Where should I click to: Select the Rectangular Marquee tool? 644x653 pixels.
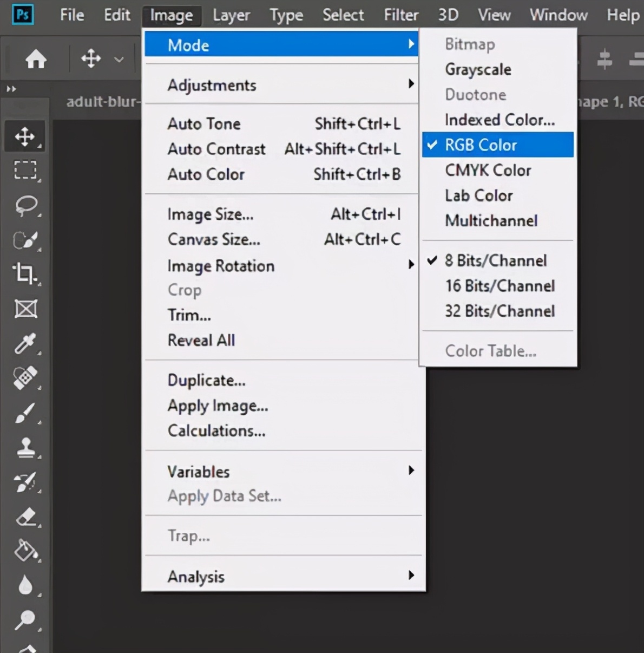[25, 171]
